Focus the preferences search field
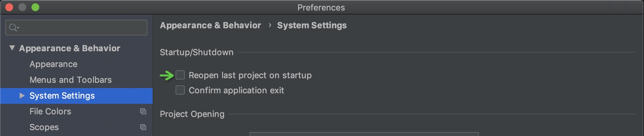The height and width of the screenshot is (136, 644). (82, 28)
